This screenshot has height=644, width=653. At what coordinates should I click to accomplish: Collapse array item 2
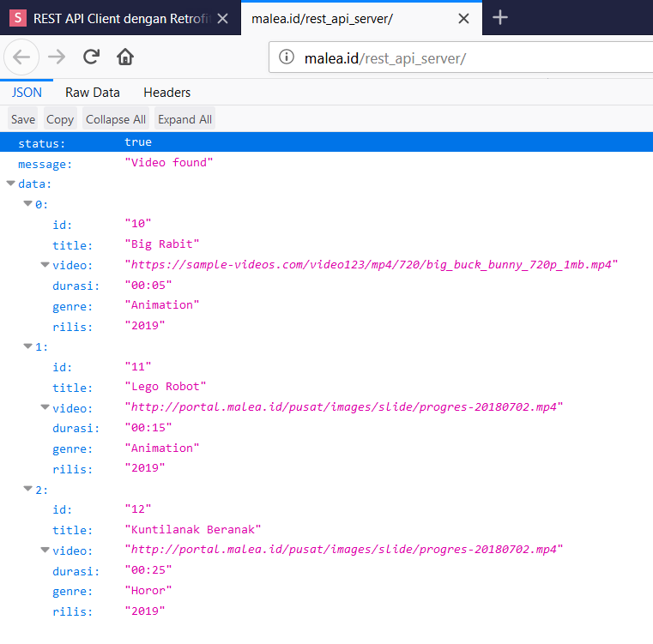tap(28, 488)
